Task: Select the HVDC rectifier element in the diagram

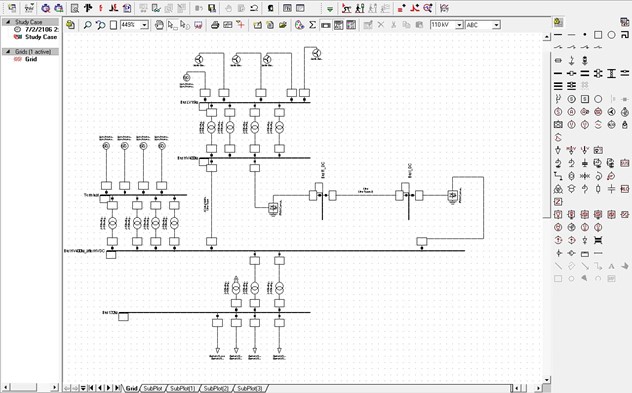Action: coord(273,208)
